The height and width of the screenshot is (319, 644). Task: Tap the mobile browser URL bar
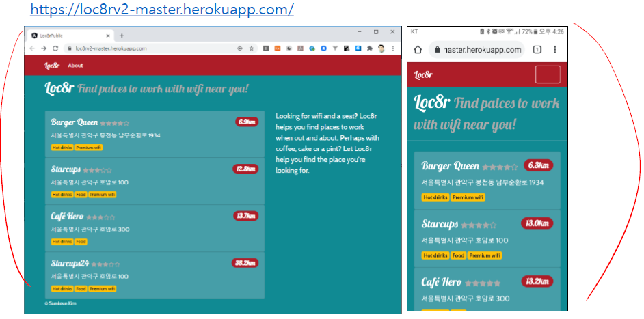pyautogui.click(x=477, y=50)
